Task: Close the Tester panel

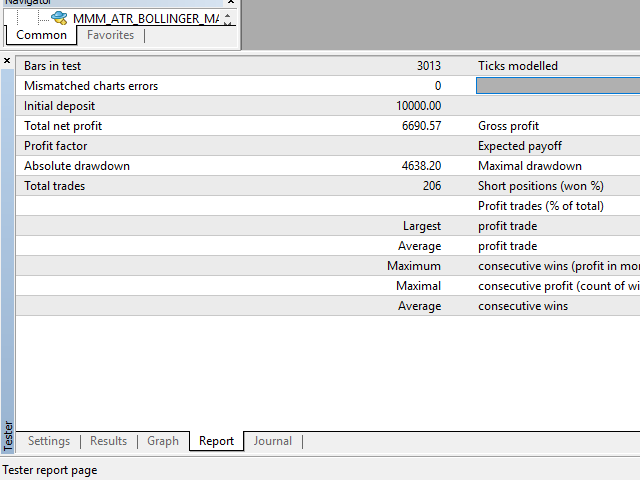Action: tap(7, 62)
